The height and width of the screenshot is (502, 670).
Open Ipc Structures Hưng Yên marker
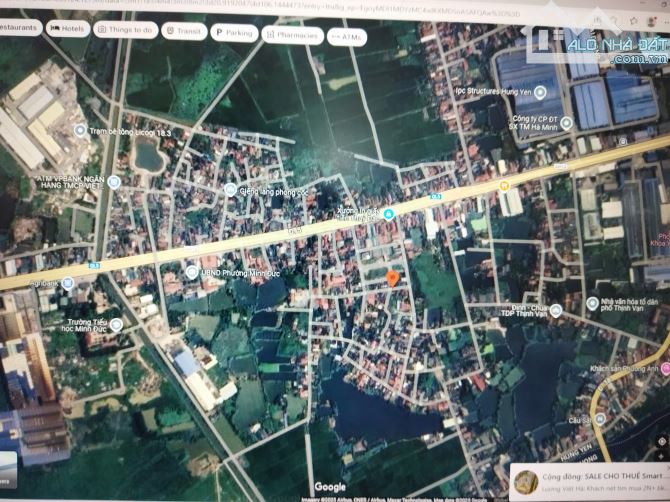click(540, 92)
